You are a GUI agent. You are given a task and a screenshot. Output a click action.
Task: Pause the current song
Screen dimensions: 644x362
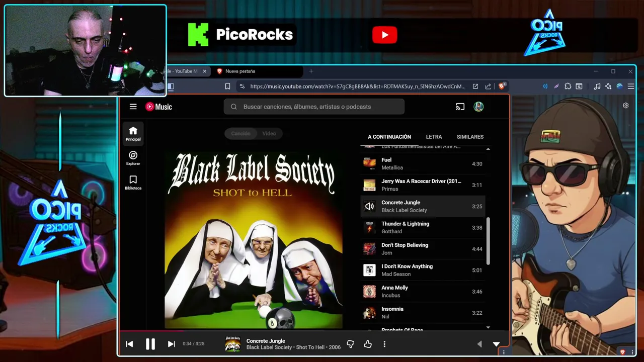pos(150,344)
